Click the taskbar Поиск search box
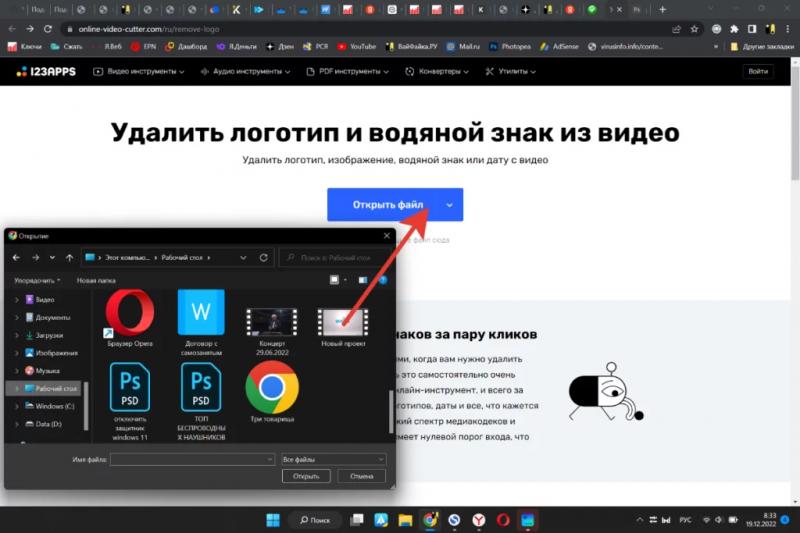The width and height of the screenshot is (800, 533). pyautogui.click(x=315, y=520)
